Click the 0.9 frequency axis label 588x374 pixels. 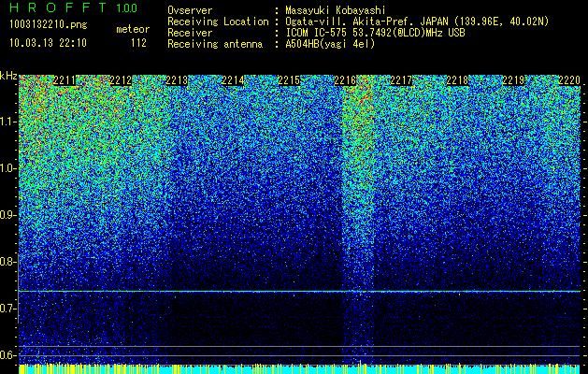click(7, 215)
